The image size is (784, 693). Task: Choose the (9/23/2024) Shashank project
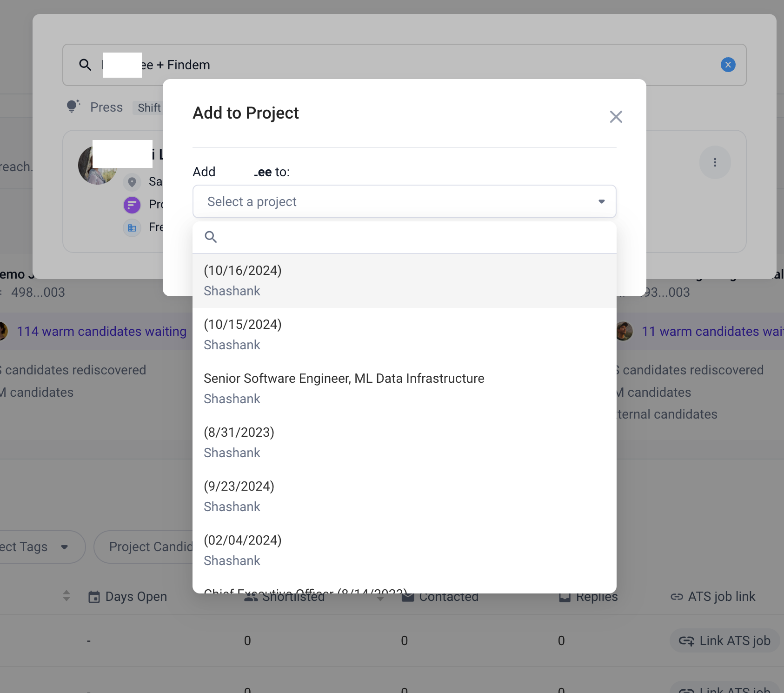click(x=405, y=496)
